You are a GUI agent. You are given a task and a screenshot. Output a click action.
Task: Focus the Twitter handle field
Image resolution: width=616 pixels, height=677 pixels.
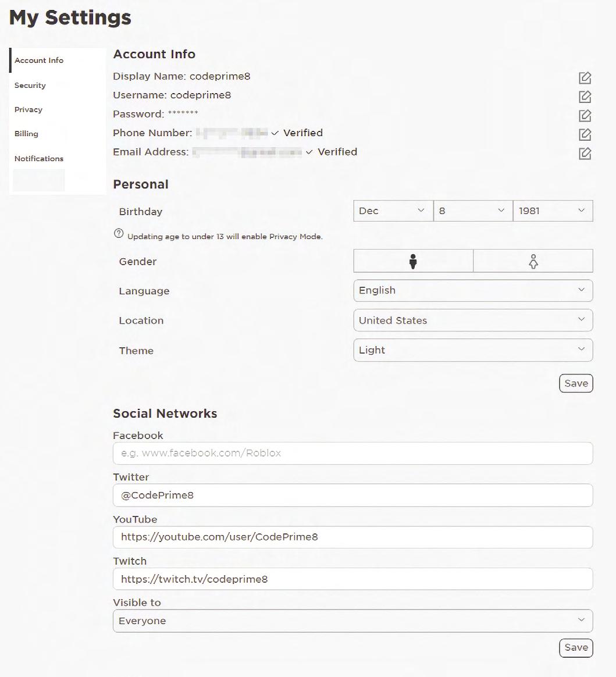tap(352, 496)
